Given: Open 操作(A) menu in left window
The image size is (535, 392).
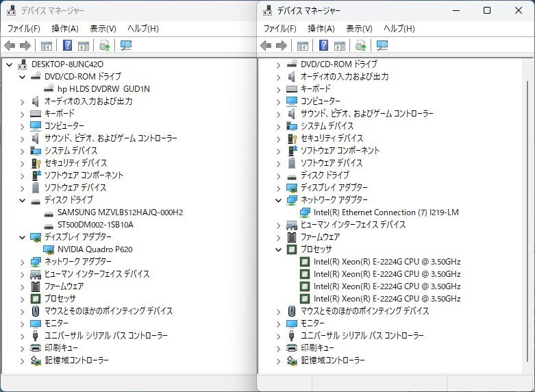Looking at the screenshot, I should (65, 28).
